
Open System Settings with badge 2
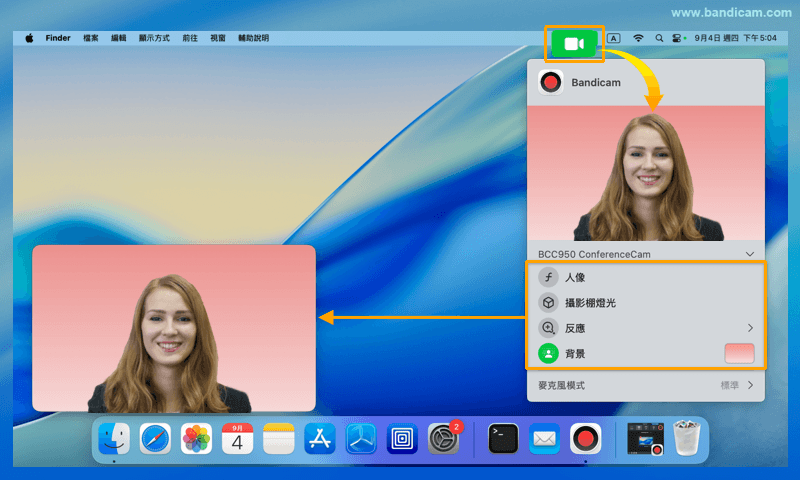tap(443, 439)
